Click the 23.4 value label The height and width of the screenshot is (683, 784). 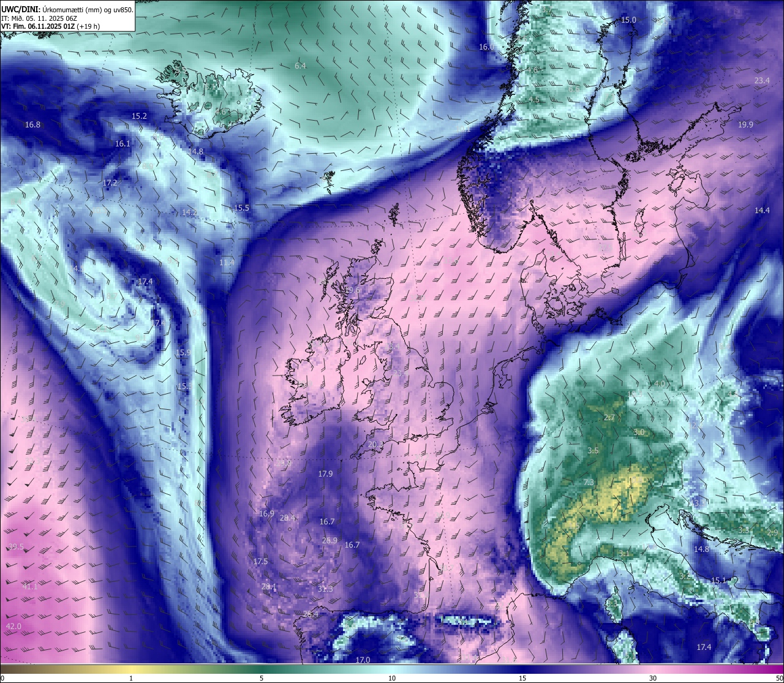pos(762,81)
